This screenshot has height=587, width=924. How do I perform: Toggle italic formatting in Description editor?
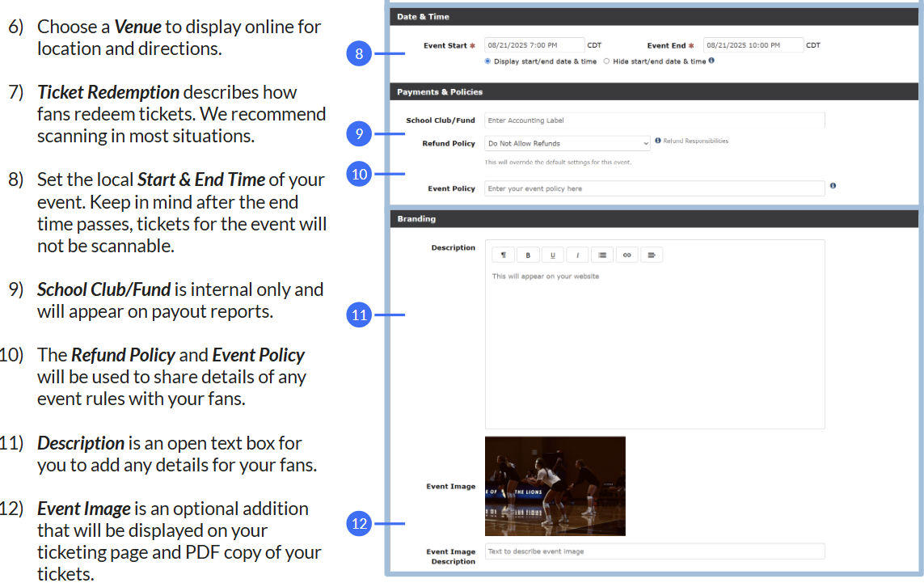click(x=577, y=255)
